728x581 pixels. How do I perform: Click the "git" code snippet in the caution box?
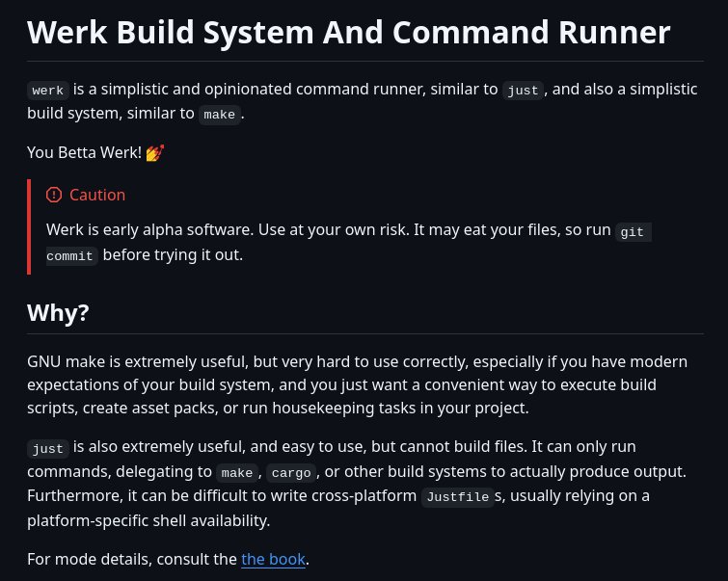click(633, 231)
